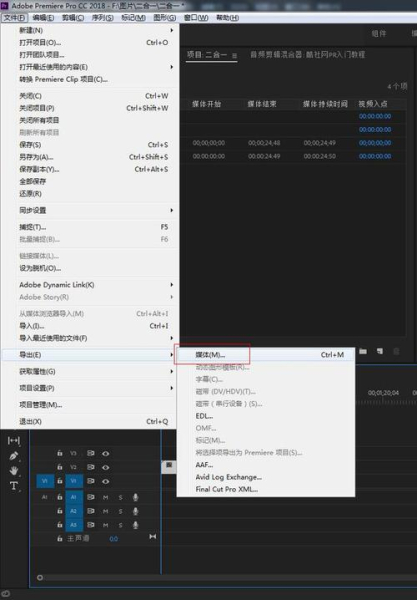Select the Slip tool in the tools panel
The width and height of the screenshot is (417, 600).
(x=14, y=441)
